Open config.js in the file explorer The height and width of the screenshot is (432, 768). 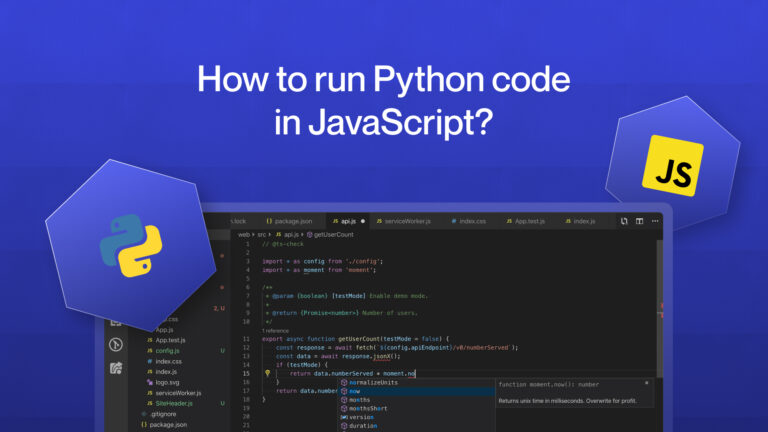(167, 351)
